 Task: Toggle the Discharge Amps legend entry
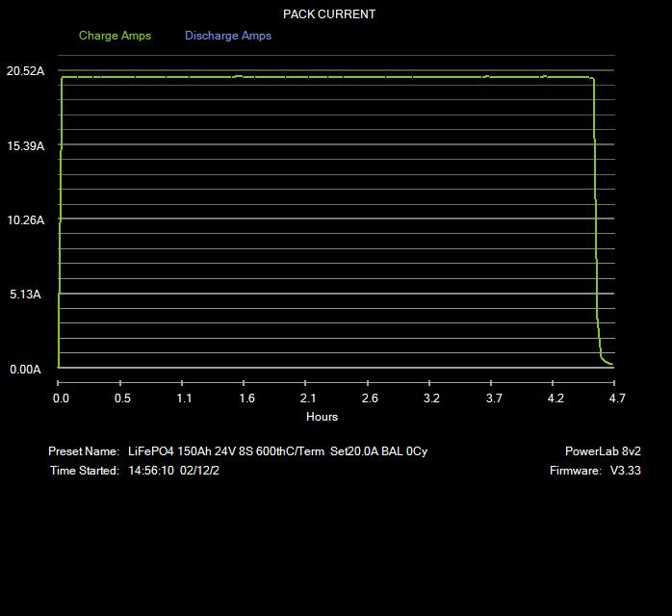click(228, 36)
